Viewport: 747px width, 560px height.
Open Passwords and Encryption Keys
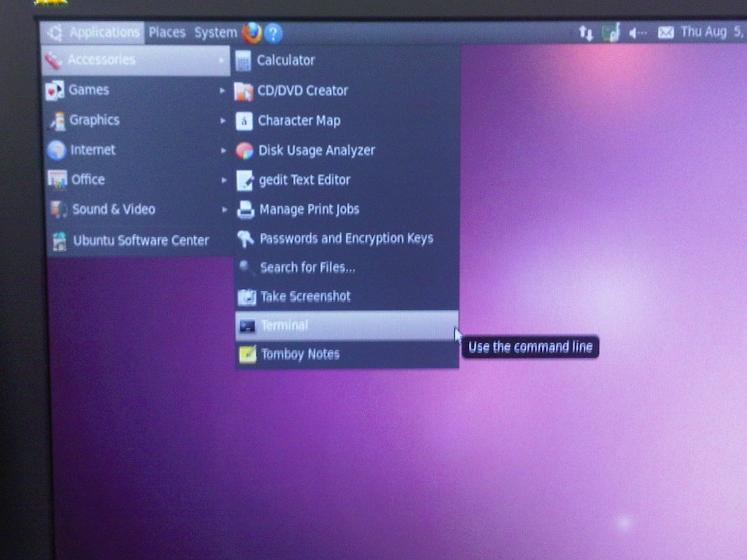click(347, 239)
